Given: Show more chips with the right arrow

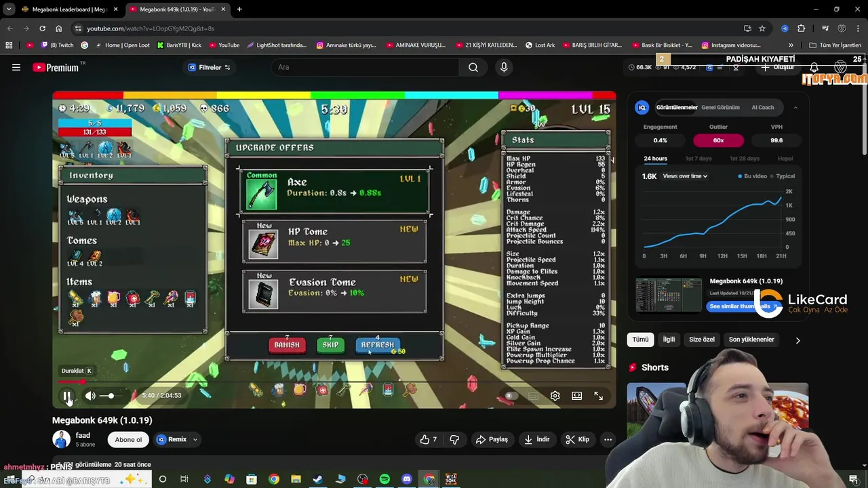Looking at the screenshot, I should pyautogui.click(x=797, y=340).
